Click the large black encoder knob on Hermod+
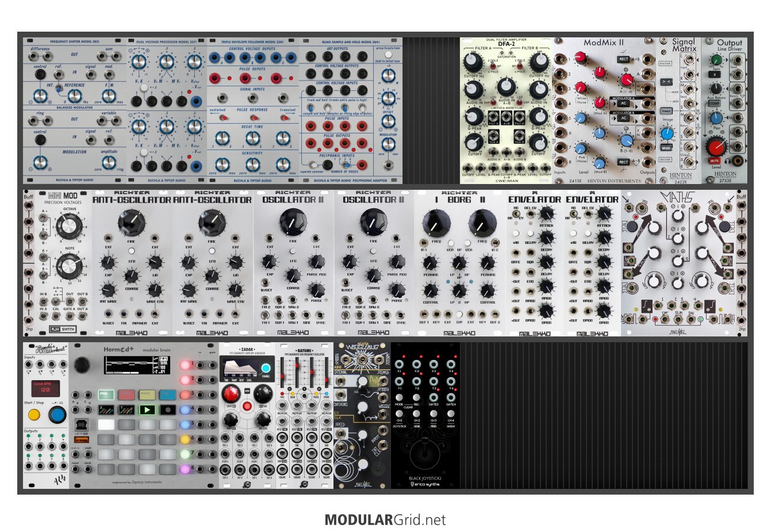 click(82, 365)
